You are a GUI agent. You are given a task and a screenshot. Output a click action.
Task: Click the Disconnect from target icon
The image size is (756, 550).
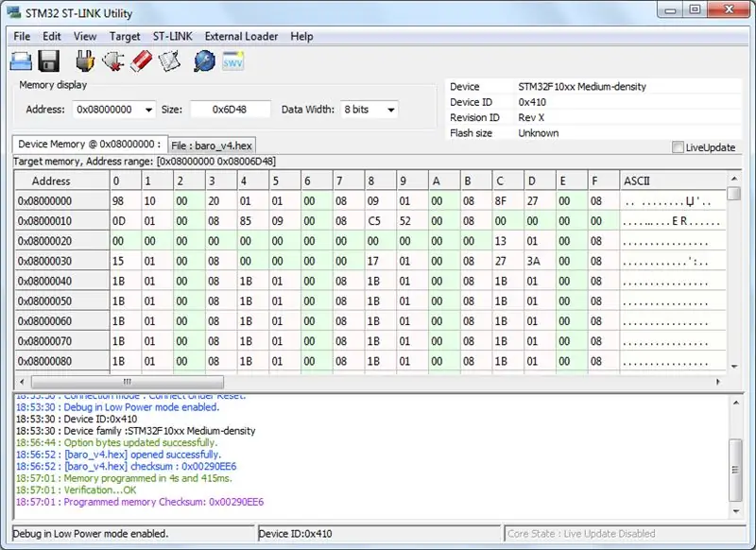tap(112, 61)
